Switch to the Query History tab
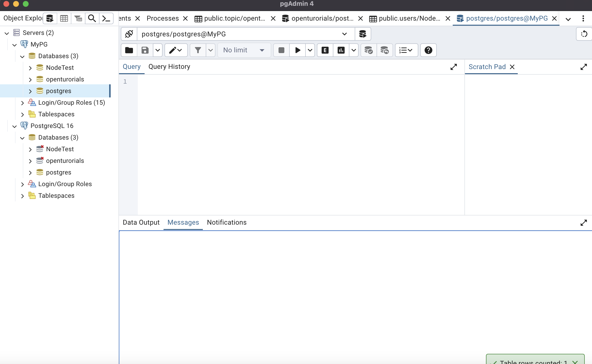Screen dimensions: 592x364 (x=169, y=67)
